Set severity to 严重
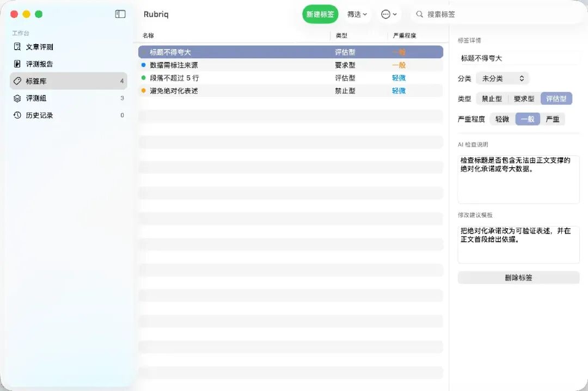Viewport: 588px width, 391px height. coord(553,119)
